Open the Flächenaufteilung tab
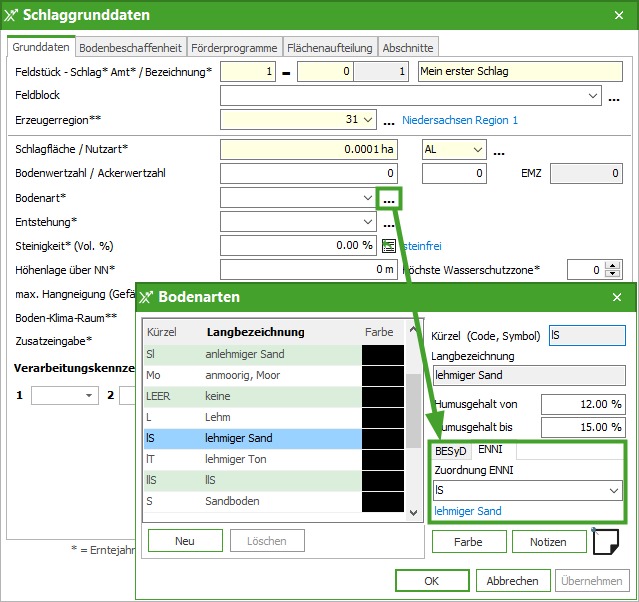Screen dimensions: 639x602 point(330,47)
